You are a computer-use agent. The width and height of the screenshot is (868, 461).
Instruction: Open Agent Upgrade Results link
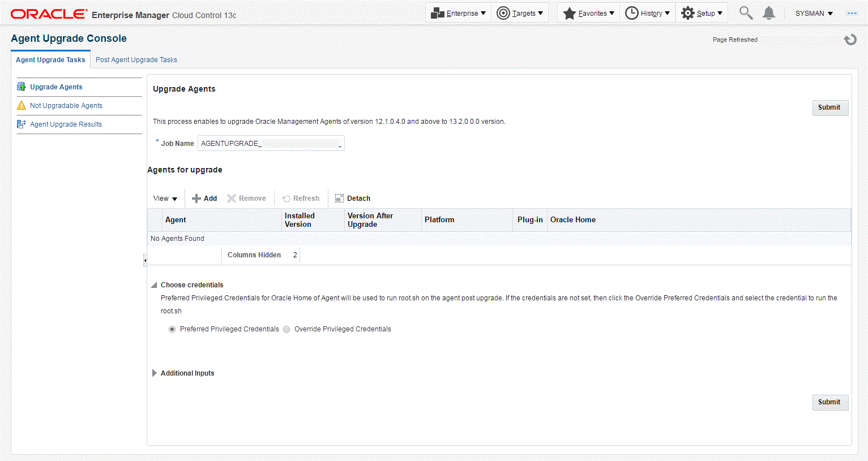[66, 124]
